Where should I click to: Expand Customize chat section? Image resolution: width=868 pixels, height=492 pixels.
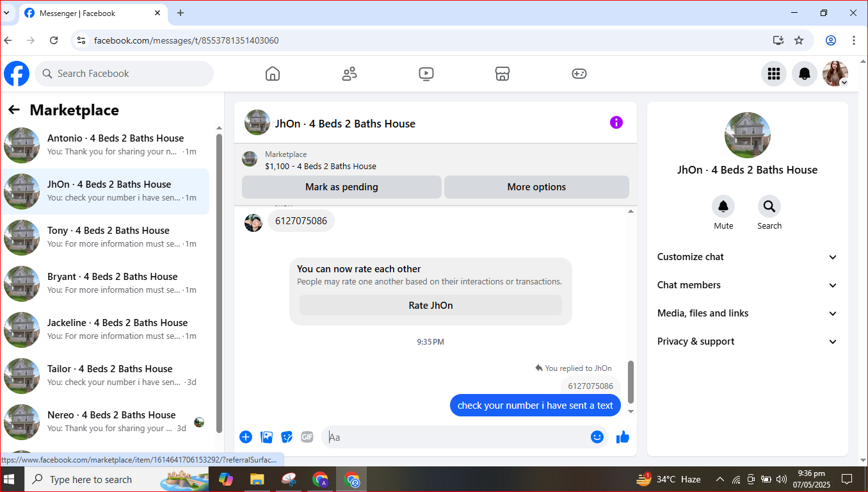coord(747,257)
